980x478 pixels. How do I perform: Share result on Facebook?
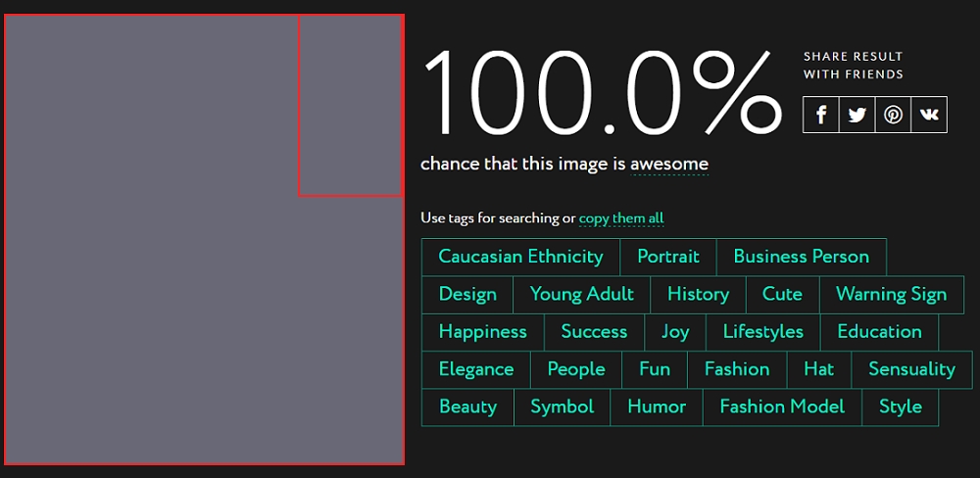tap(820, 115)
